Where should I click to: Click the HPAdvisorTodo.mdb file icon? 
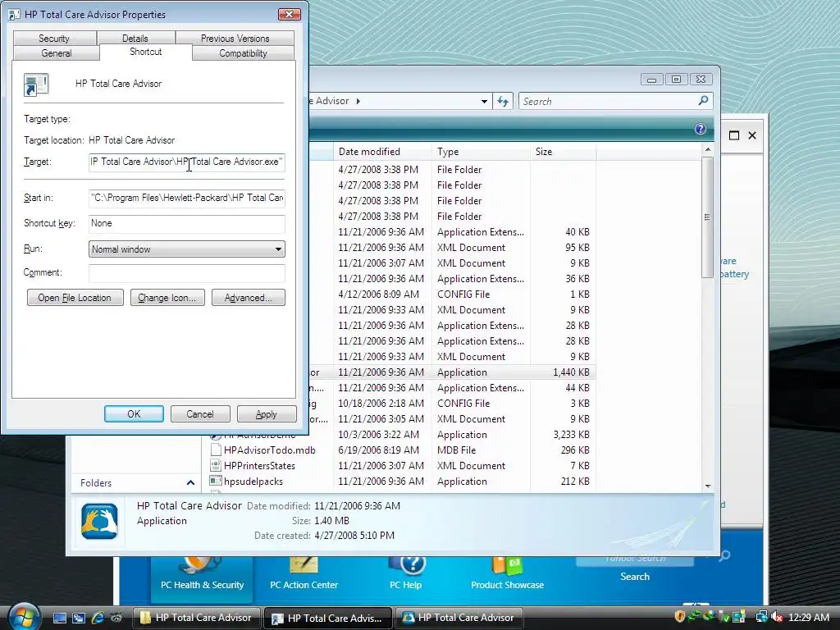[x=216, y=450]
